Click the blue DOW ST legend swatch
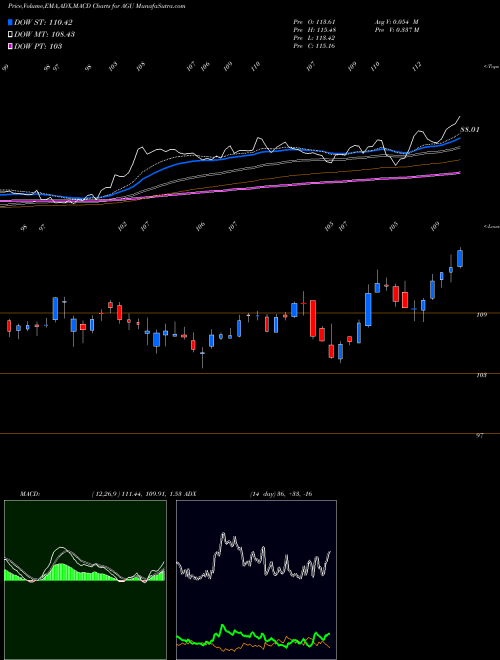The image size is (500, 660). point(11,22)
